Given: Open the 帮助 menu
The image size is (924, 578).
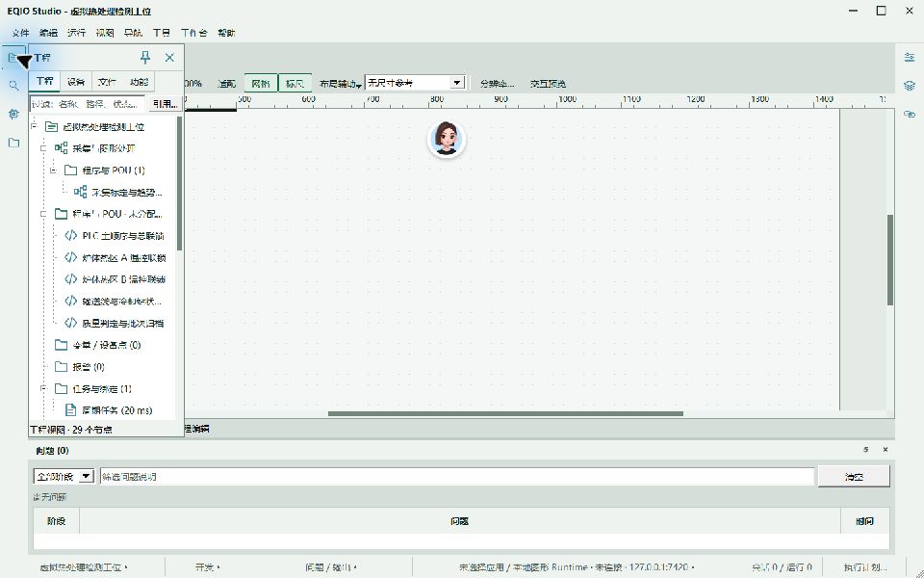Looking at the screenshot, I should 226,33.
